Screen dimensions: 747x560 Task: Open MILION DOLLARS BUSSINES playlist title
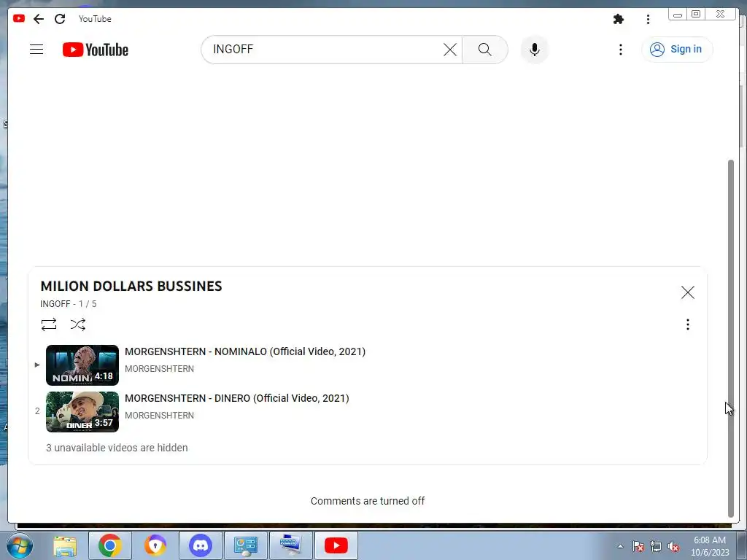[131, 286]
